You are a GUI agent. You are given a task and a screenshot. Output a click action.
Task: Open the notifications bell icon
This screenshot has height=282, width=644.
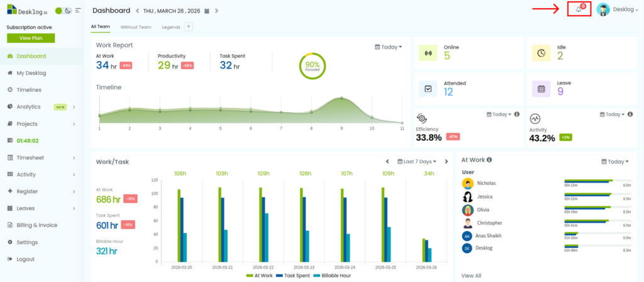[579, 9]
